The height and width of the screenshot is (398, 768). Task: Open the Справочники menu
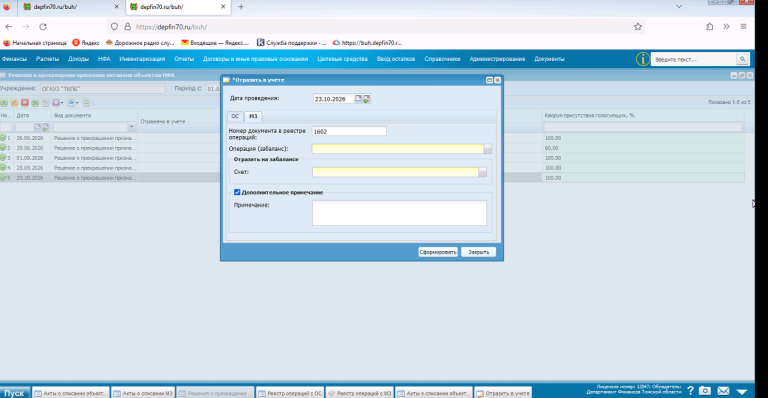coord(442,59)
